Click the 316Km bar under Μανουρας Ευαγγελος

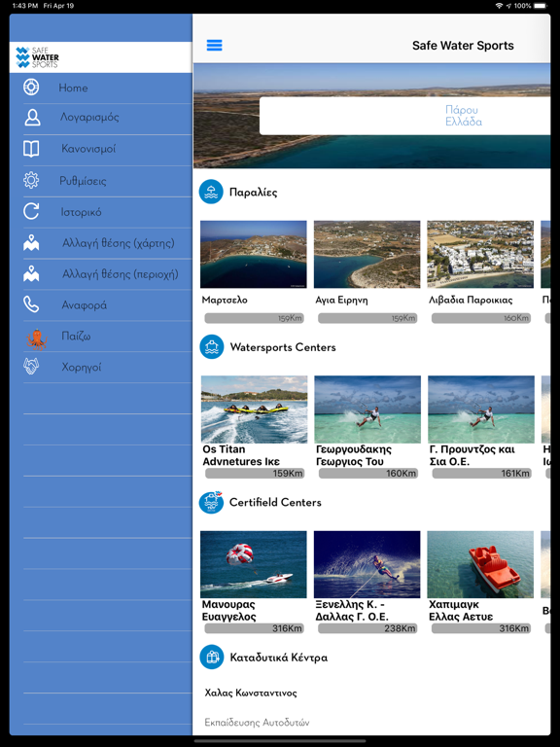coord(255,628)
